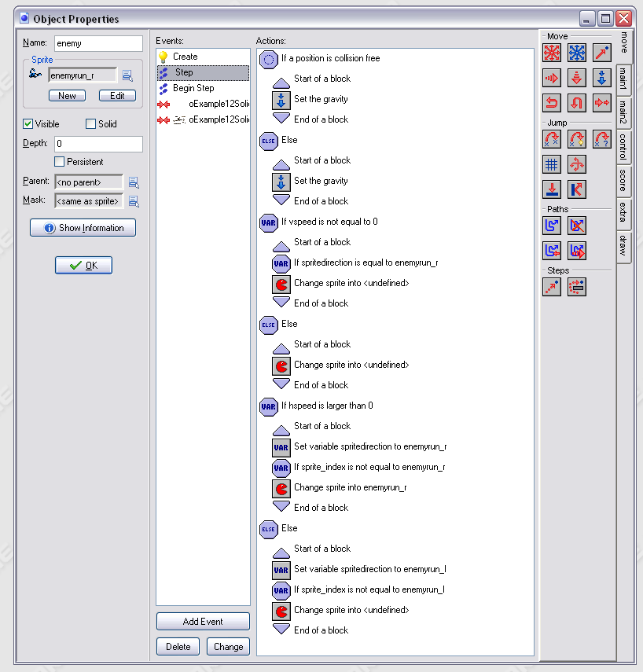Image resolution: width=643 pixels, height=672 pixels.
Task: Select 'Change sprite into enemyrun_r' action
Action: pos(340,488)
